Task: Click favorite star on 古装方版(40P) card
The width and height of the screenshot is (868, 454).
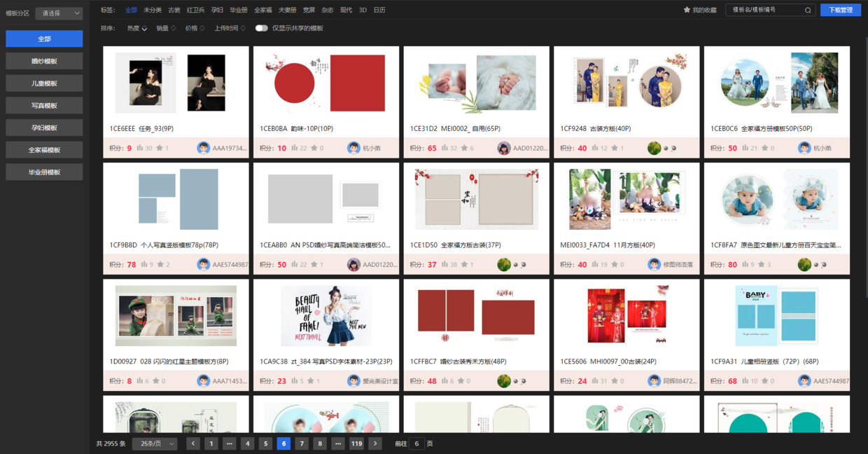Action: tap(614, 149)
